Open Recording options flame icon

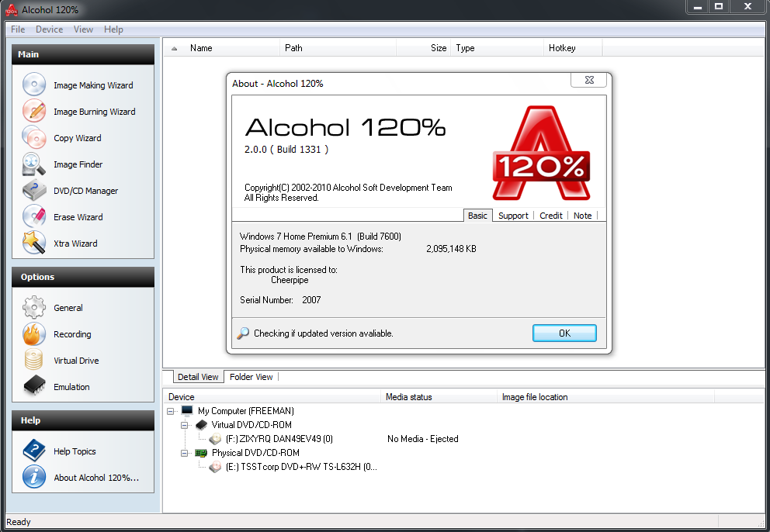(x=34, y=333)
